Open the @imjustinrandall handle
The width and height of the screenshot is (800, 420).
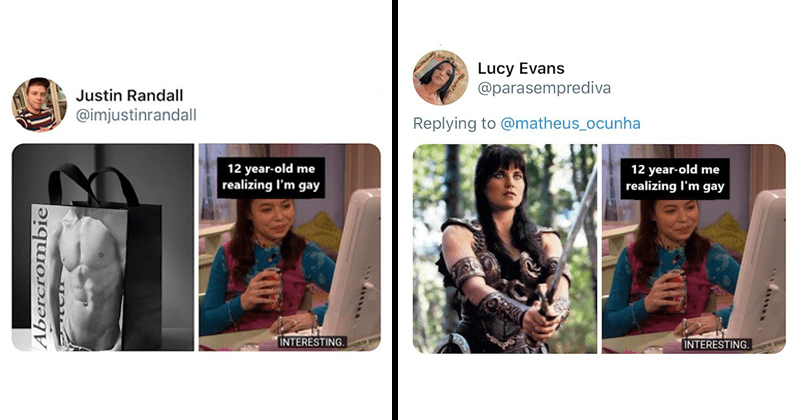tap(136, 115)
